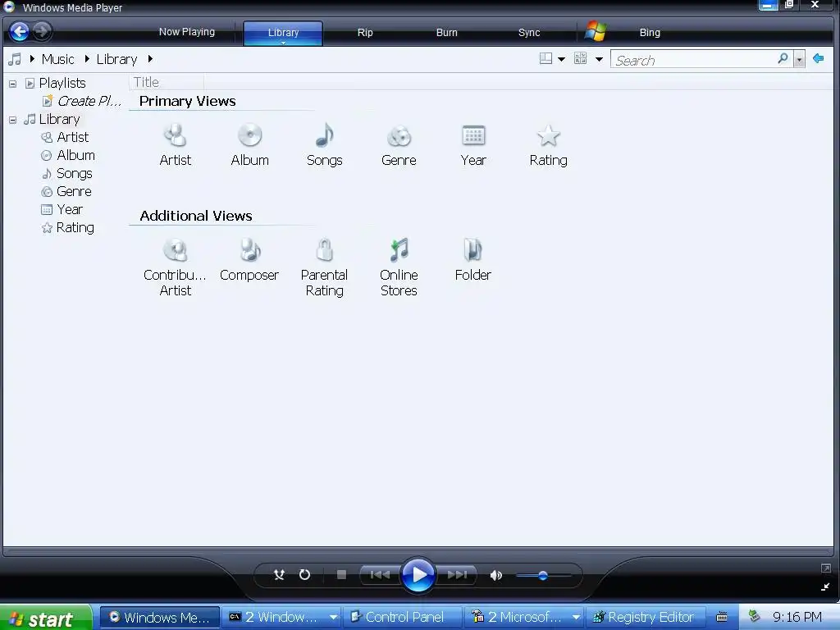Click the Next track button
The width and height of the screenshot is (840, 630).
click(x=457, y=575)
